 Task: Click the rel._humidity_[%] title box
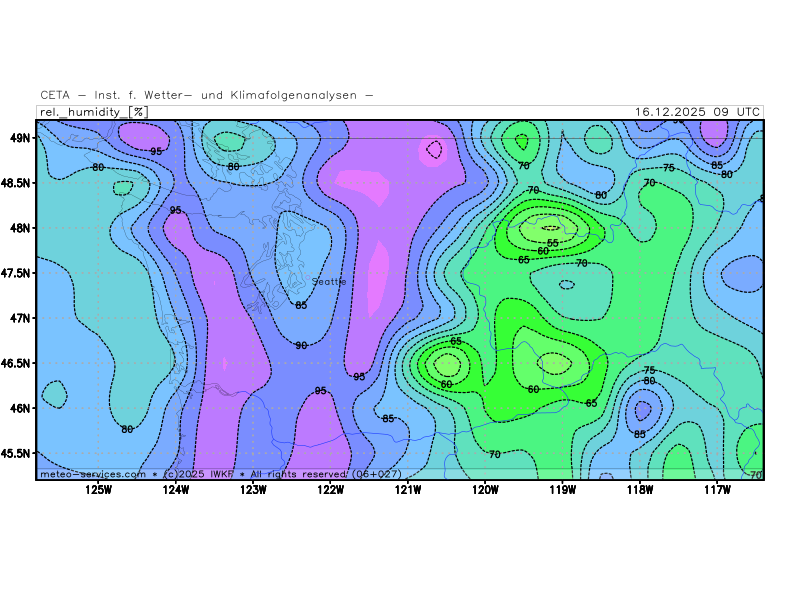[x=93, y=112]
